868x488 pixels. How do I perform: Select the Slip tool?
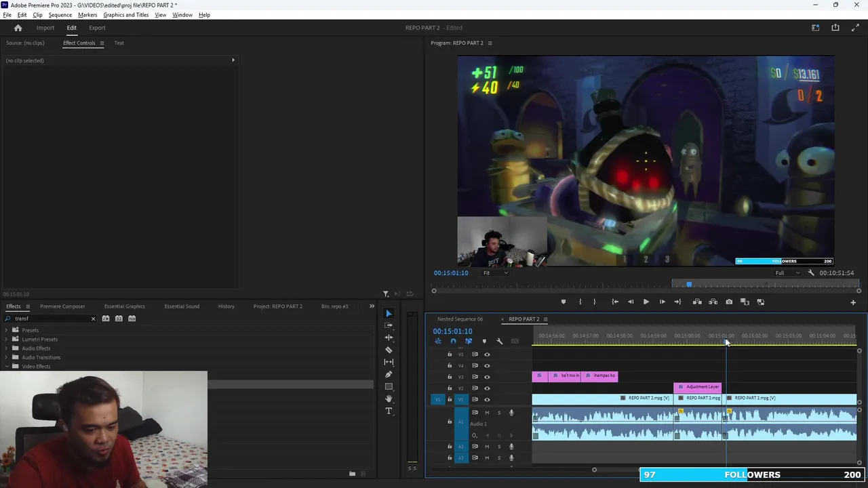coord(389,362)
